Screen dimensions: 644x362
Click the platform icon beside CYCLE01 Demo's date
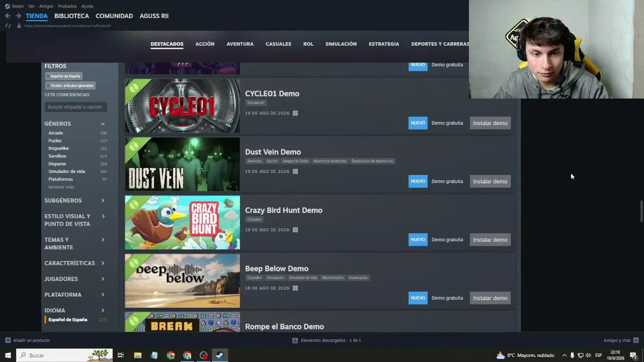pos(295,113)
